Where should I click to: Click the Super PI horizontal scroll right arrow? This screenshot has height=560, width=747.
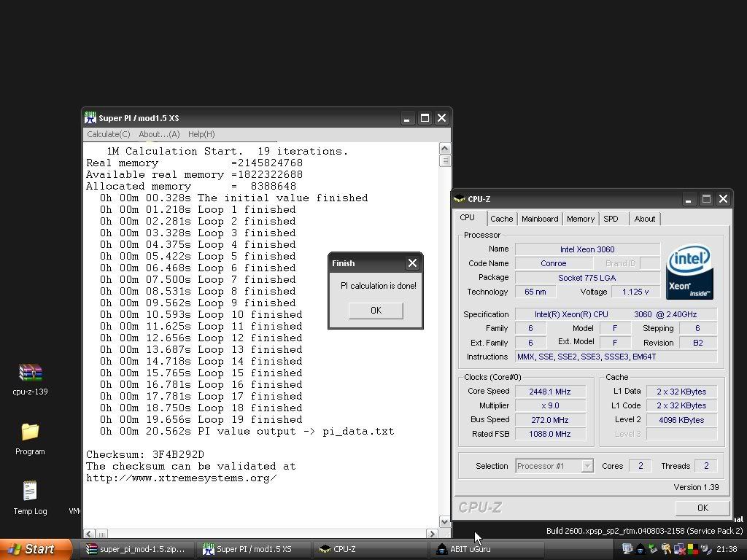432,534
